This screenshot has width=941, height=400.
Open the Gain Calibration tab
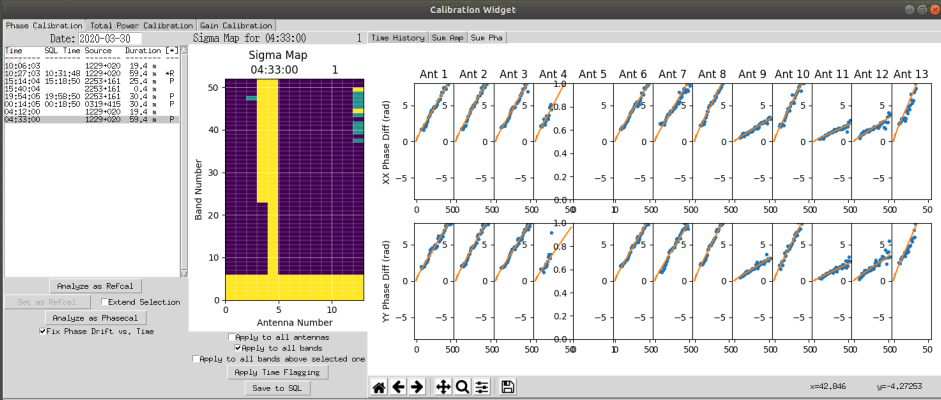click(236, 26)
